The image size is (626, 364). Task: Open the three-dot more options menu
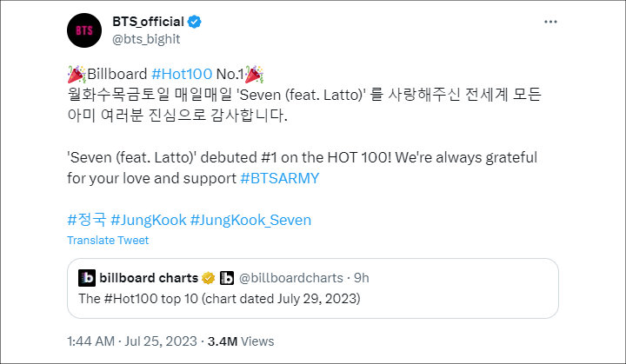click(x=550, y=22)
